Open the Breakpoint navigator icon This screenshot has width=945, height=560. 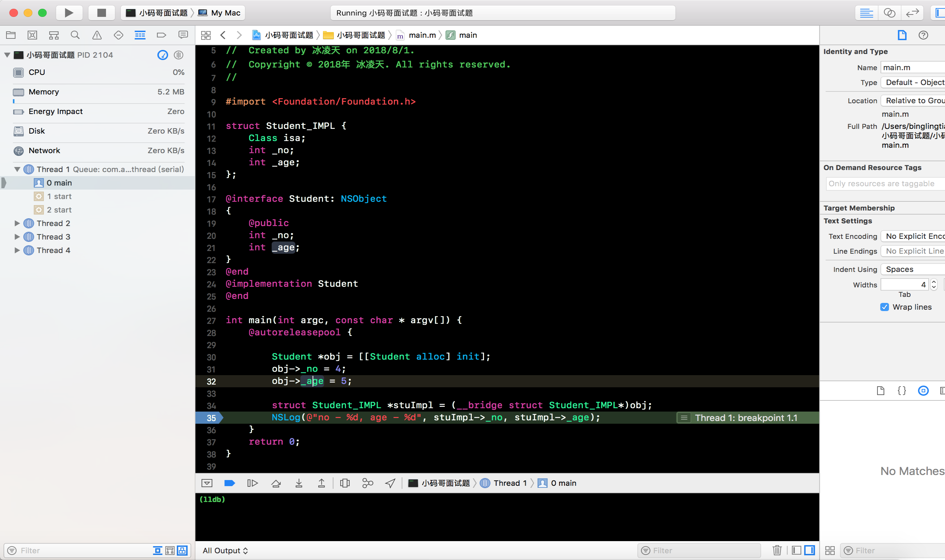(x=161, y=35)
